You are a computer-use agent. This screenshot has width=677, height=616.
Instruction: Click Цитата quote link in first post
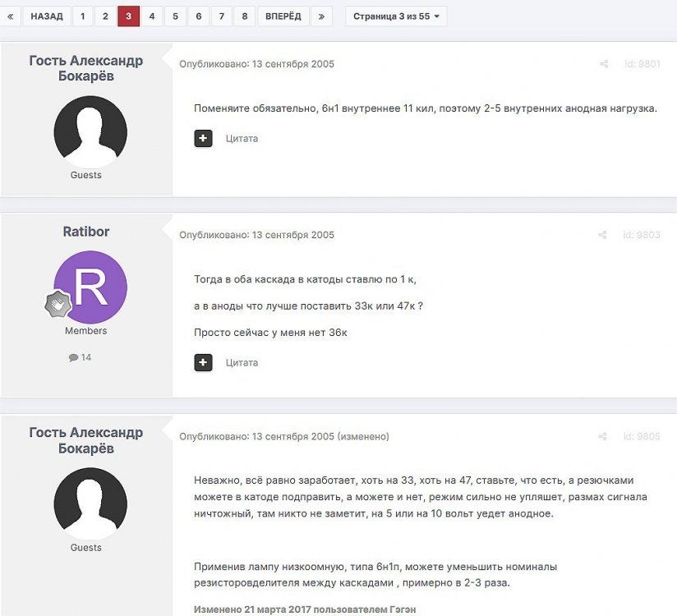(x=242, y=138)
